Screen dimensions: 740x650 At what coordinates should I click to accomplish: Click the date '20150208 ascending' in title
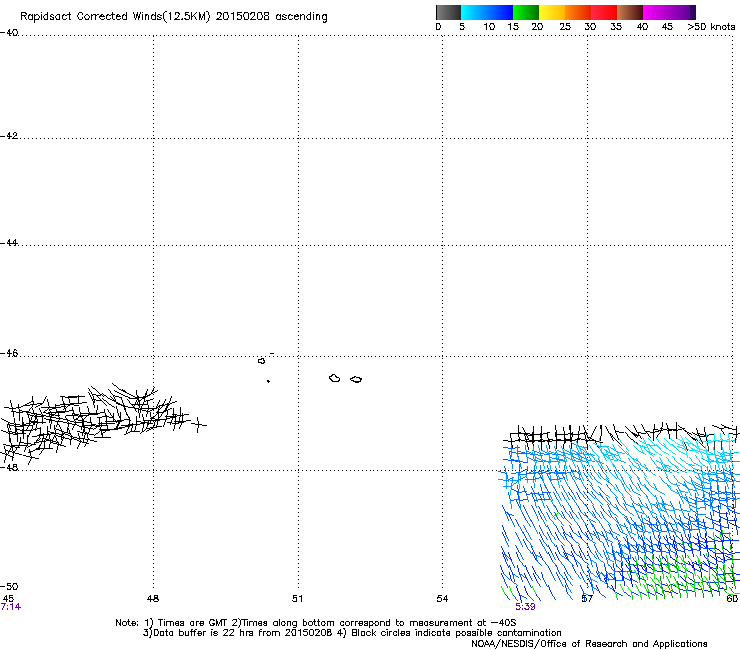pos(271,17)
